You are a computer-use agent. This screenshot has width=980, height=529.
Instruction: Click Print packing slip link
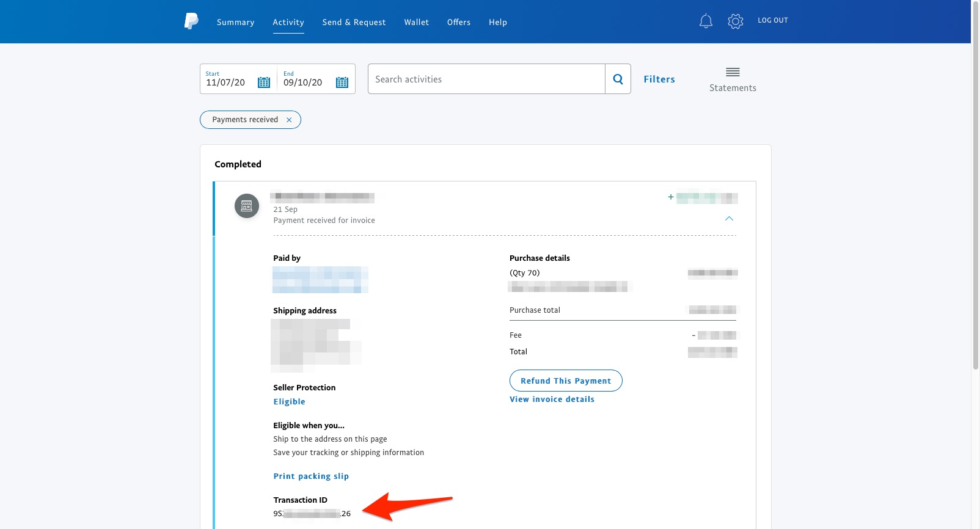point(311,476)
